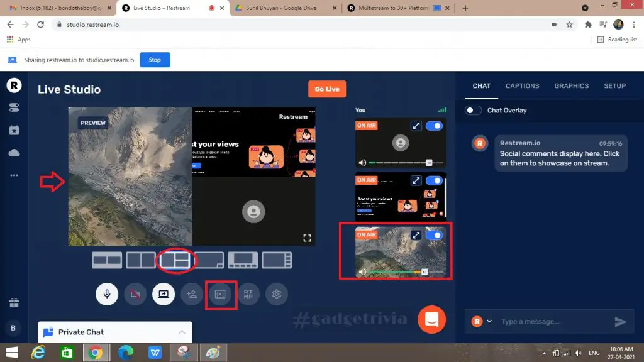
Task: Turn on the disabled camera button
Action: click(x=135, y=294)
